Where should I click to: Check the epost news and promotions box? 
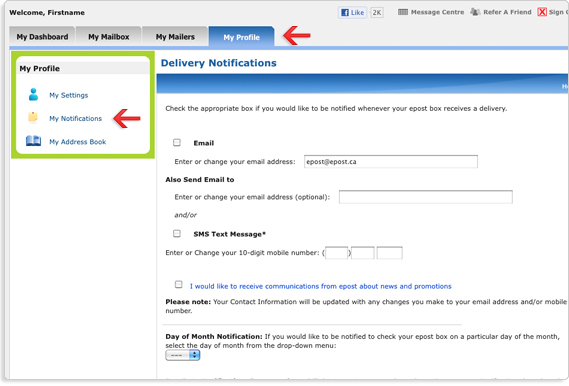179,284
